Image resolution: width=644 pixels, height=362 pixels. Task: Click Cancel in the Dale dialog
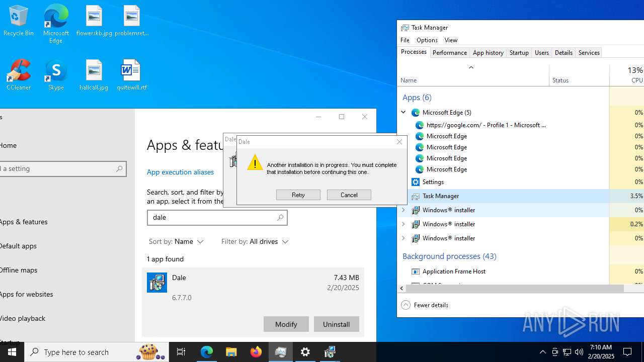click(x=349, y=195)
